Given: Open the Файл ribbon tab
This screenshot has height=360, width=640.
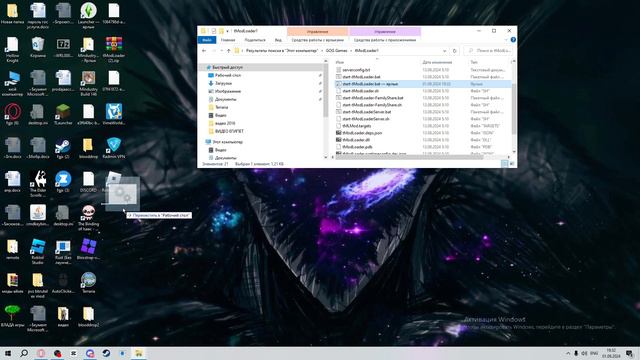Looking at the screenshot, I should click(207, 40).
